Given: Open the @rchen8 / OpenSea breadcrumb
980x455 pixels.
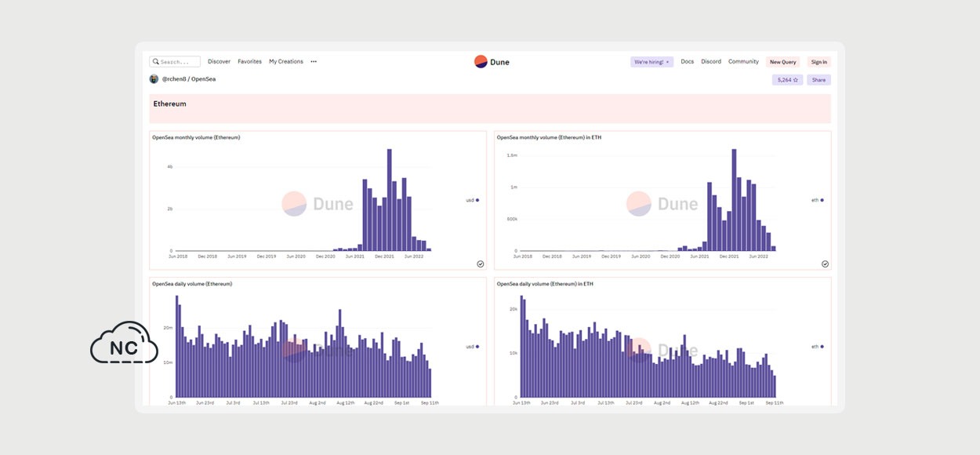Looking at the screenshot, I should tap(188, 79).
